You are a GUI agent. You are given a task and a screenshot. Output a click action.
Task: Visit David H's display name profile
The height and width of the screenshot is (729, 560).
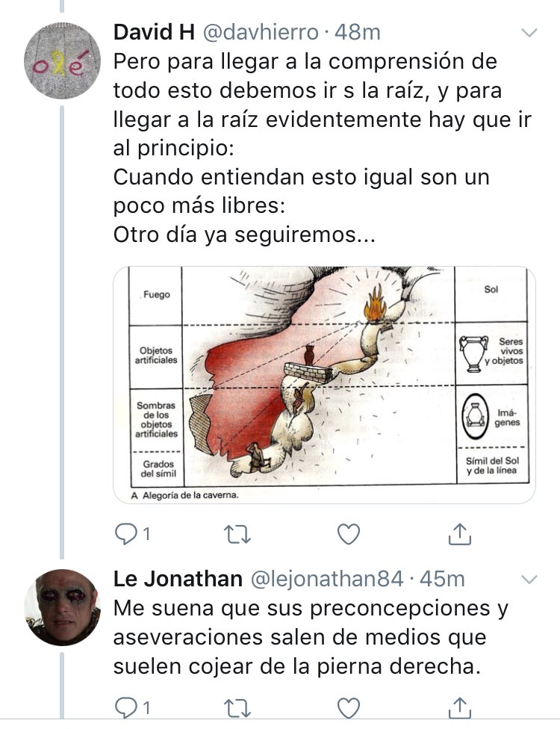click(x=154, y=32)
